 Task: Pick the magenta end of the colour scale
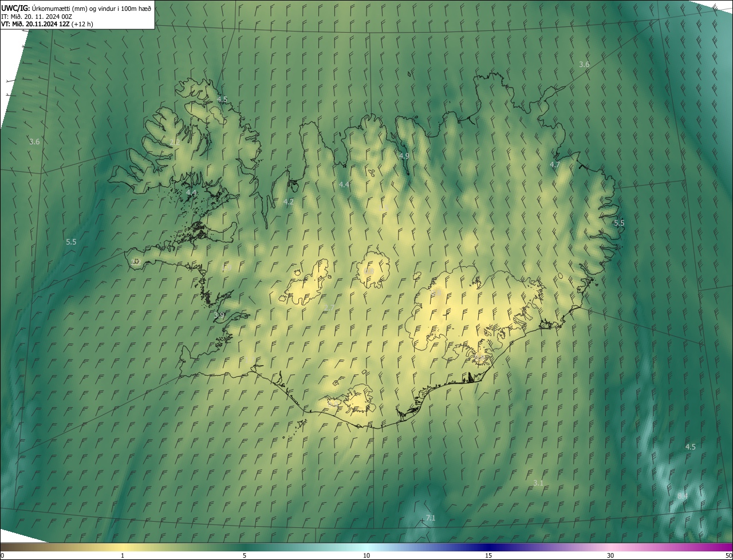[x=723, y=547]
